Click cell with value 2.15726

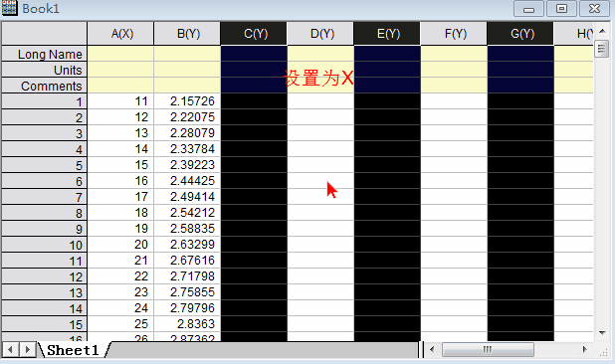click(x=187, y=101)
